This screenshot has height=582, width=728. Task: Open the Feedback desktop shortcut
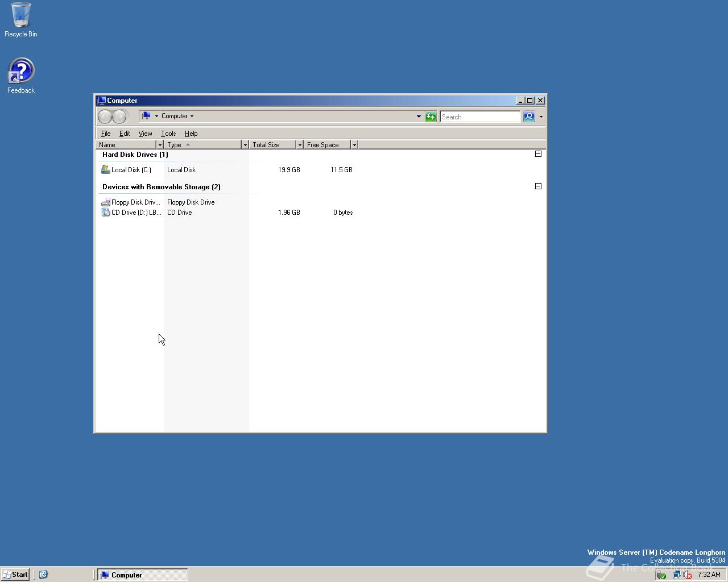(21, 76)
